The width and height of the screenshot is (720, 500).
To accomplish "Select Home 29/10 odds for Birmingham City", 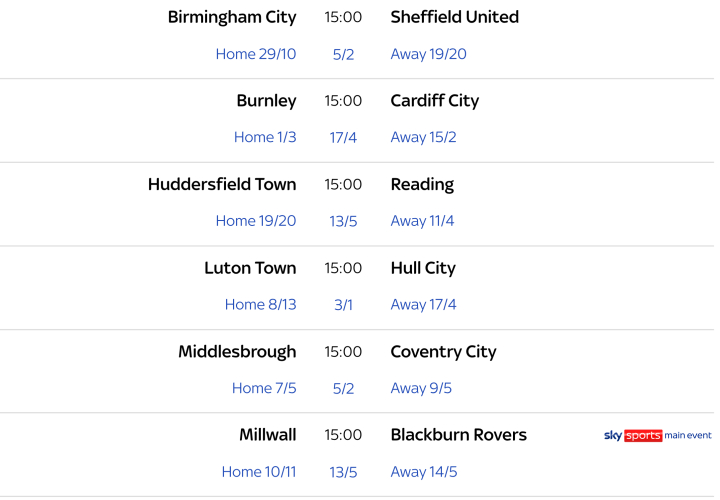I will (256, 54).
